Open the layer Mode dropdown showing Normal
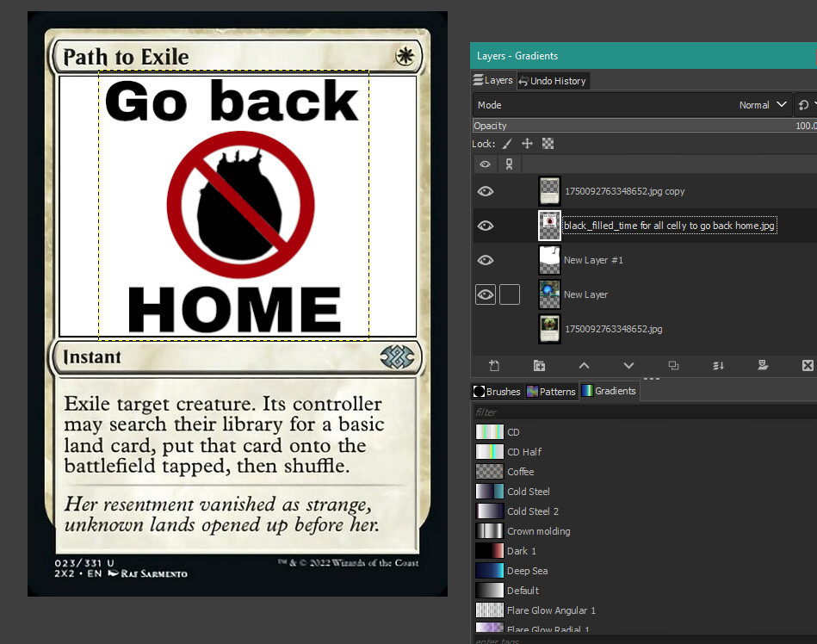The image size is (817, 644). pyautogui.click(x=632, y=105)
